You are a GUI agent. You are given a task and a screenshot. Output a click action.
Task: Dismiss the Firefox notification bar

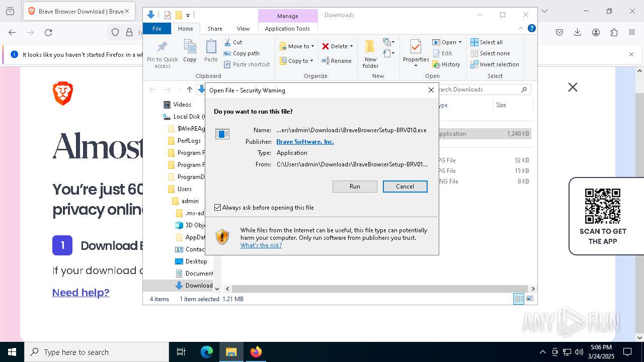(x=631, y=54)
